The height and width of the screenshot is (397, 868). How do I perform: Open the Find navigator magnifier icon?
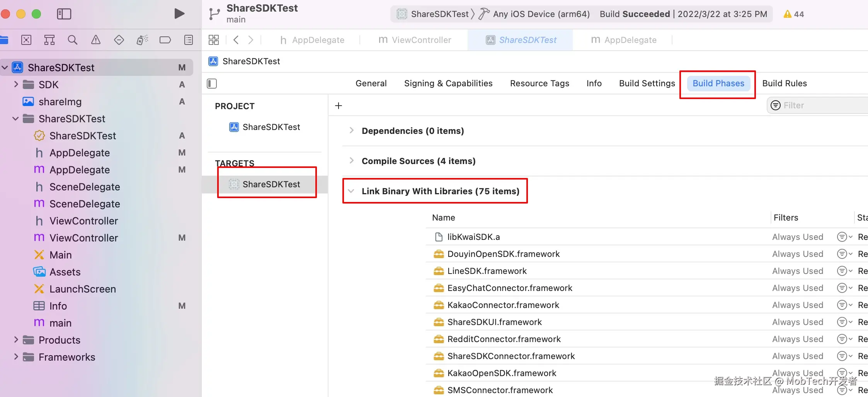coord(72,40)
